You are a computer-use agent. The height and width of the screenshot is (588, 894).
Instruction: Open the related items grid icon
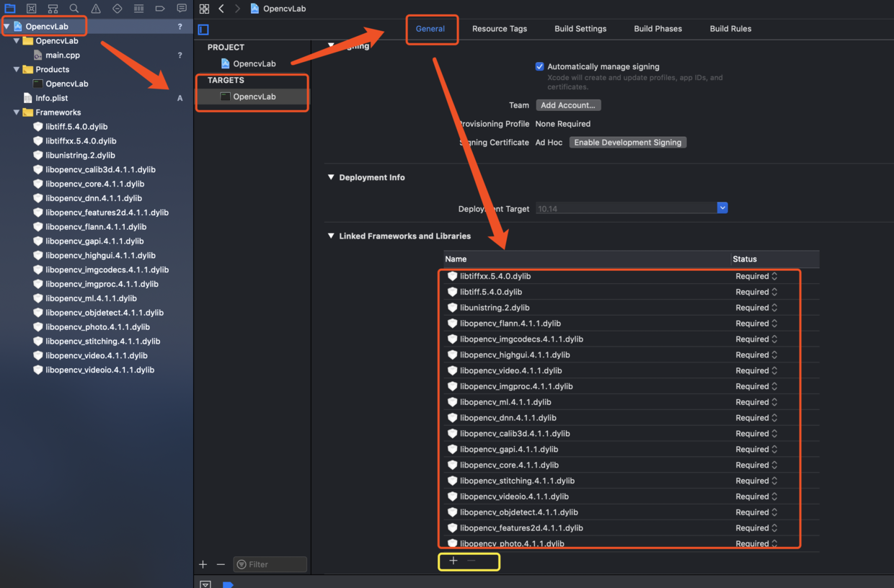pyautogui.click(x=204, y=9)
